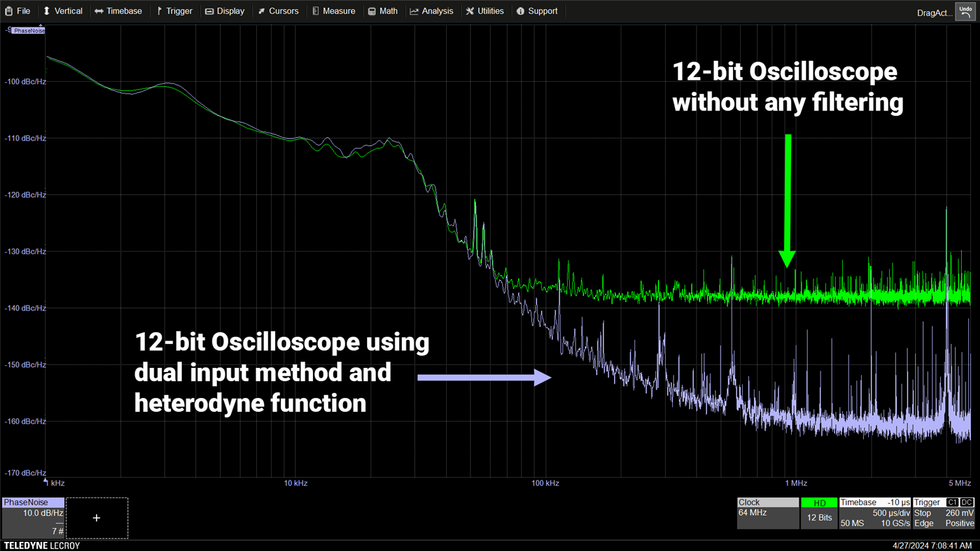Click the plus box to add trace
The width and height of the screenshot is (980, 551).
(97, 518)
